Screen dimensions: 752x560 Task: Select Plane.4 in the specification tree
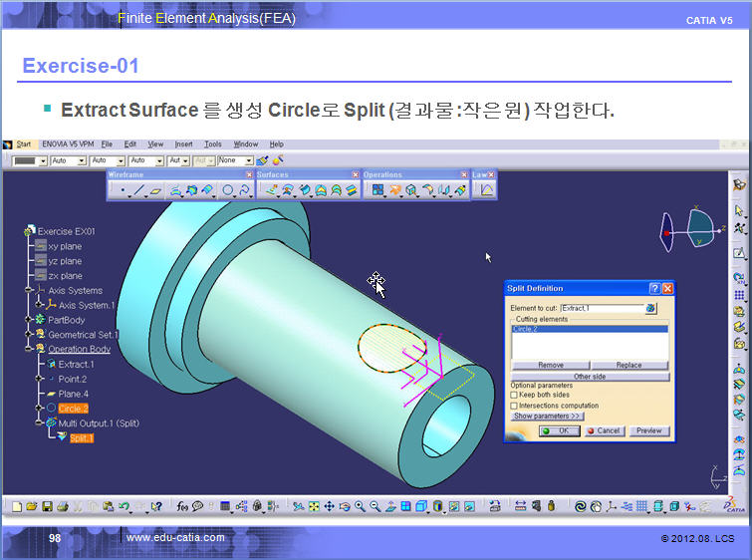(x=74, y=394)
